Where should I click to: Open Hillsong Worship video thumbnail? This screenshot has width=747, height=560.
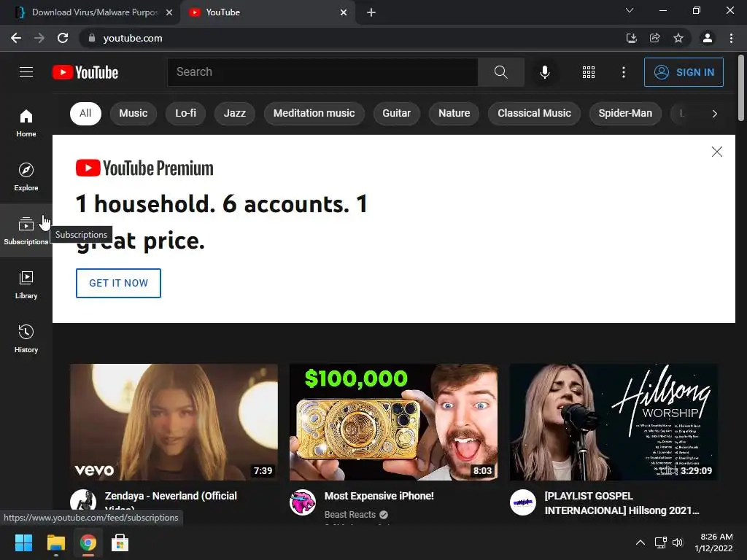614,422
